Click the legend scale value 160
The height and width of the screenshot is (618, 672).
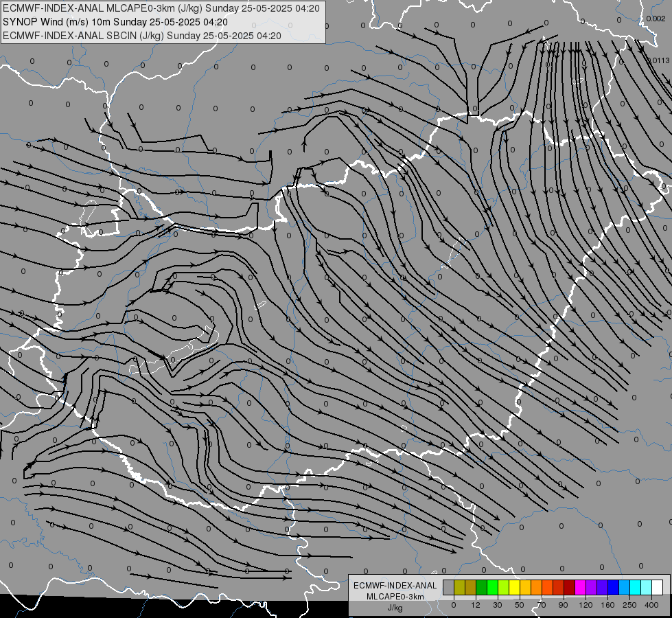(607, 605)
